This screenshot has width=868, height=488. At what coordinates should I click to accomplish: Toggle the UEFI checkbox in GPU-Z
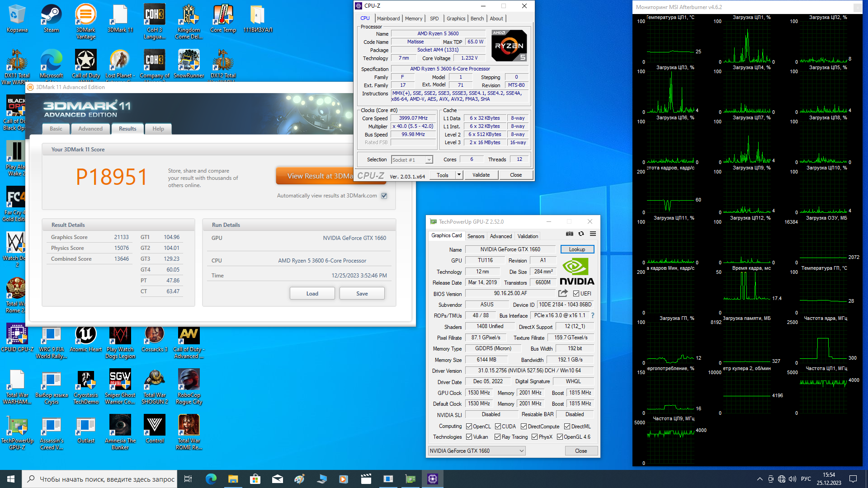576,294
